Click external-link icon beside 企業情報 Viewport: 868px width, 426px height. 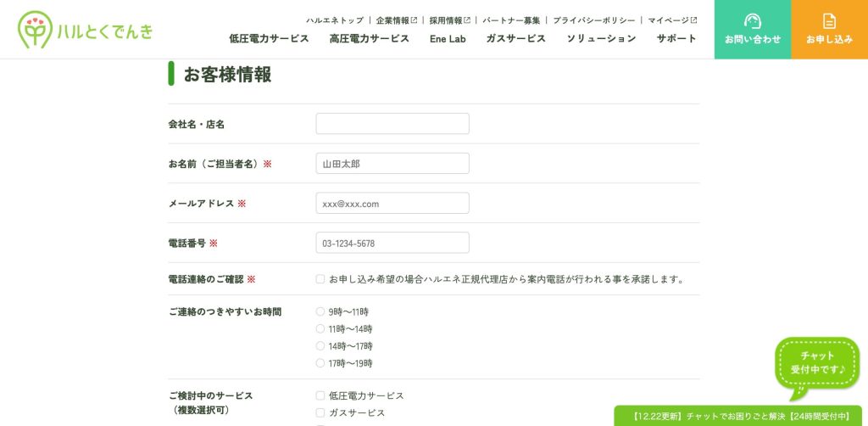coord(414,20)
